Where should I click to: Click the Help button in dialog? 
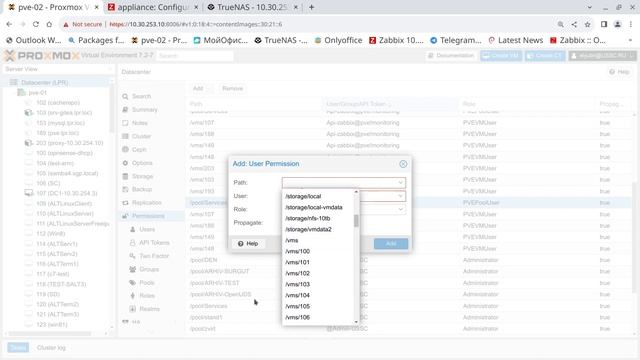pyautogui.click(x=248, y=244)
